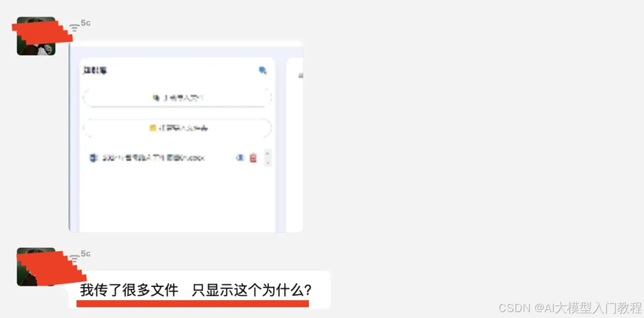Click the CSDN watermark AI大模型入门教程
This screenshot has height=318, width=644.
coord(570,307)
